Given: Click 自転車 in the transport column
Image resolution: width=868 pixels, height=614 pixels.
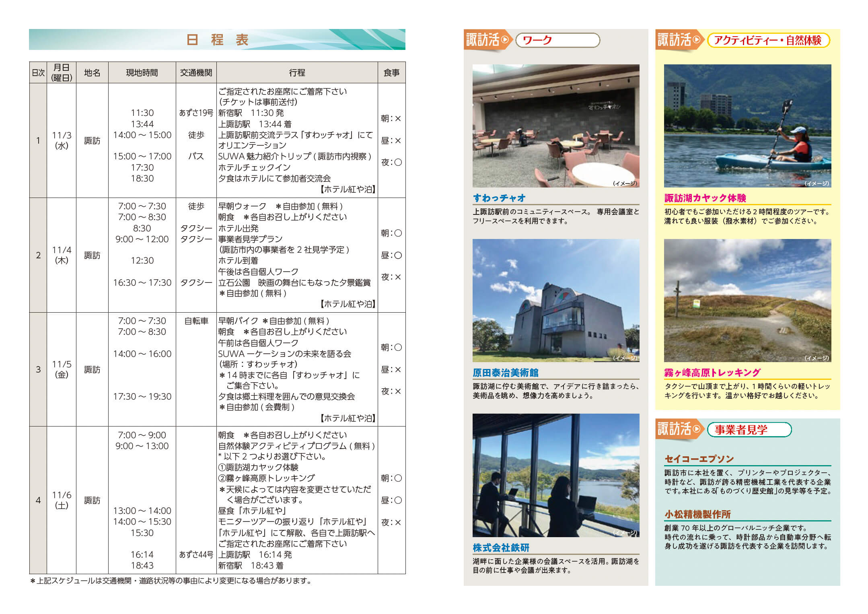Looking at the screenshot, I should pos(196,321).
